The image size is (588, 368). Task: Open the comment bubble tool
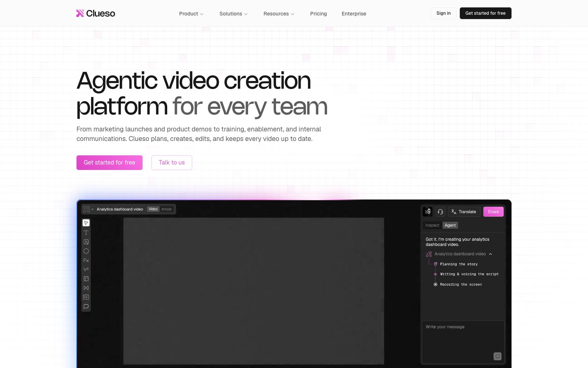coord(86,306)
